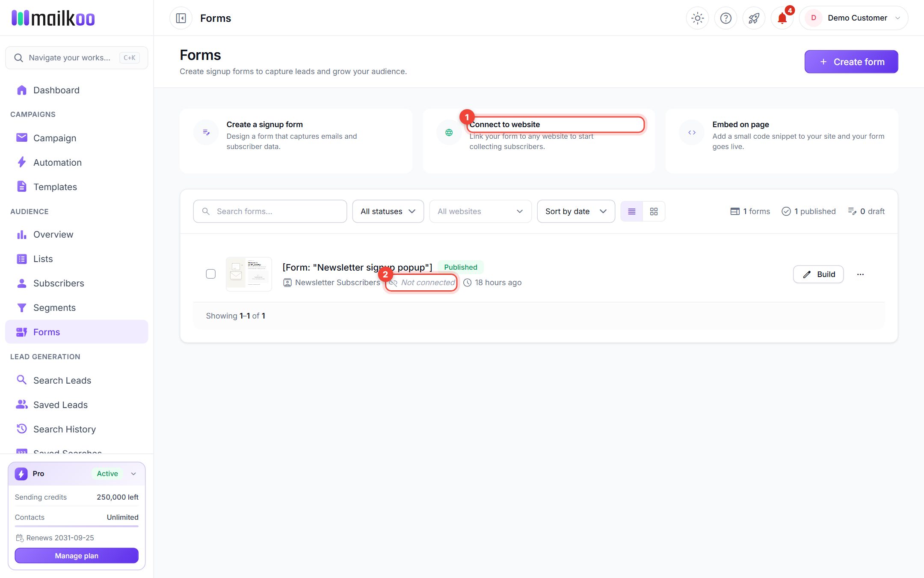
Task: Click the Segments funnel icon
Action: (x=21, y=307)
